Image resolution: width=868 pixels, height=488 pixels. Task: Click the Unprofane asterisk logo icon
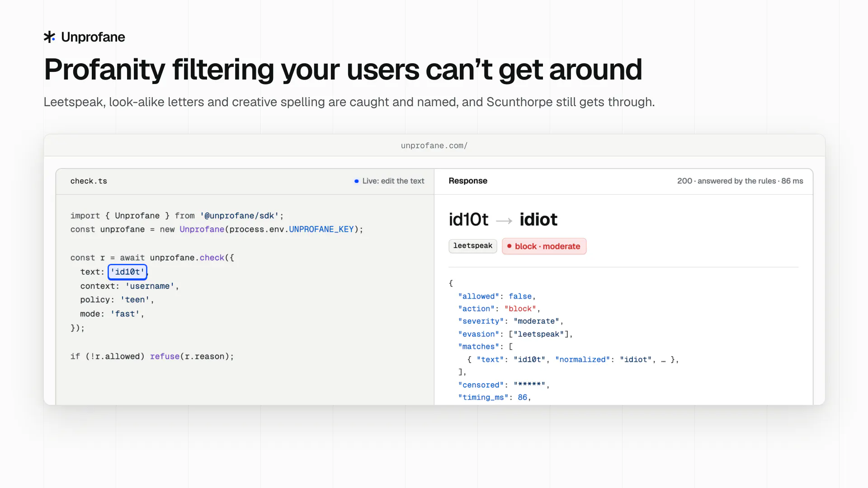49,37
